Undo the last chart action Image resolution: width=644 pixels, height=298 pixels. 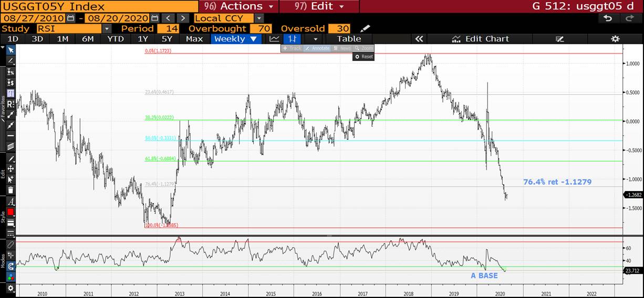[608, 18]
